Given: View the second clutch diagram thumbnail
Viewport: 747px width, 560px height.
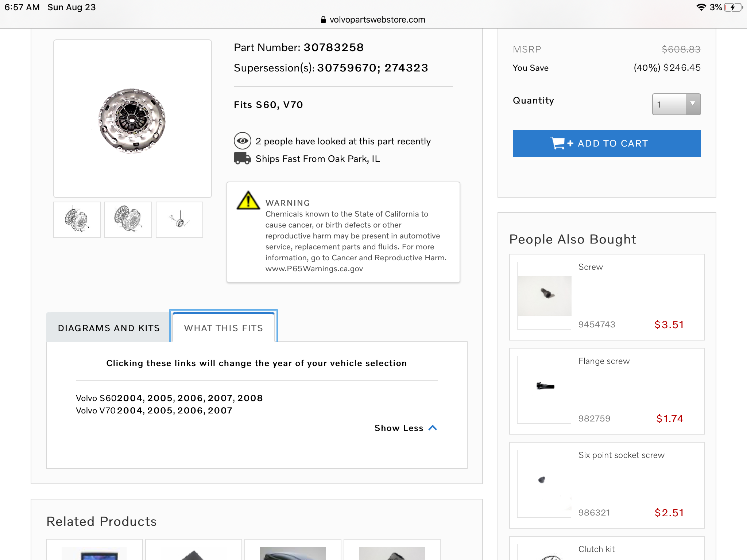Looking at the screenshot, I should [128, 220].
